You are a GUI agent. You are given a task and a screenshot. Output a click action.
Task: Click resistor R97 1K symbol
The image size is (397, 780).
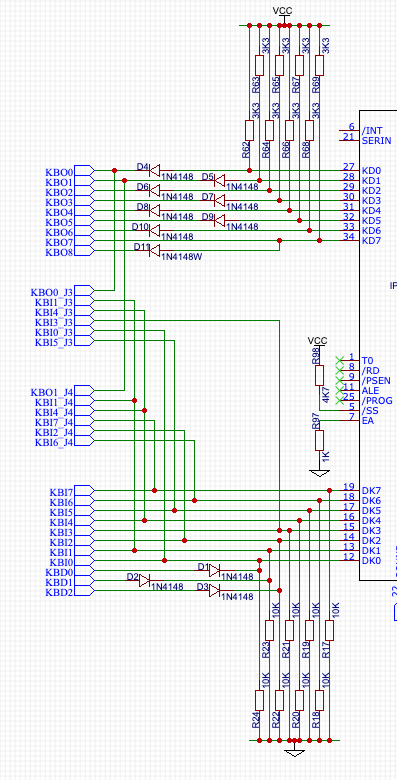pyautogui.click(x=319, y=441)
